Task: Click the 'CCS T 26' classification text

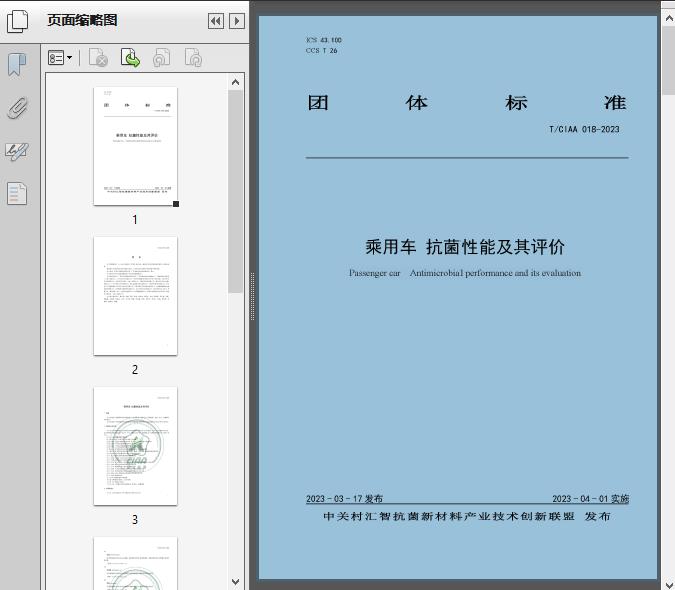Action: (x=322, y=51)
